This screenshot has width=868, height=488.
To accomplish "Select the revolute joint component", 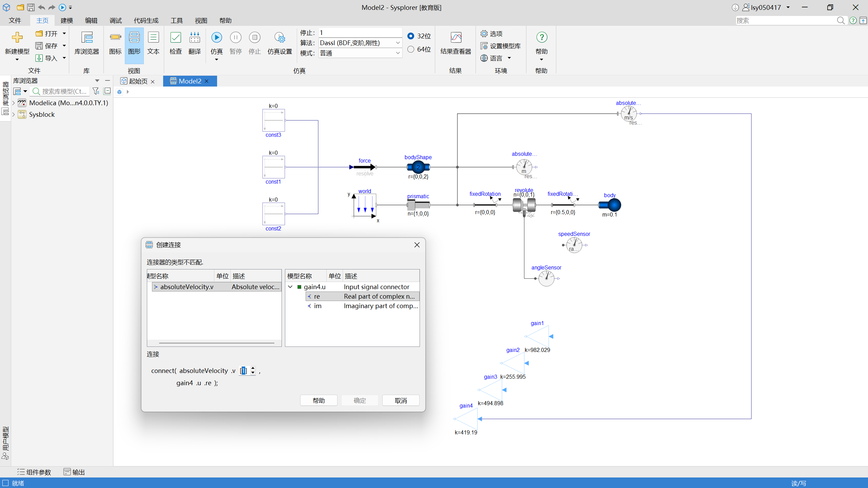I will [524, 205].
